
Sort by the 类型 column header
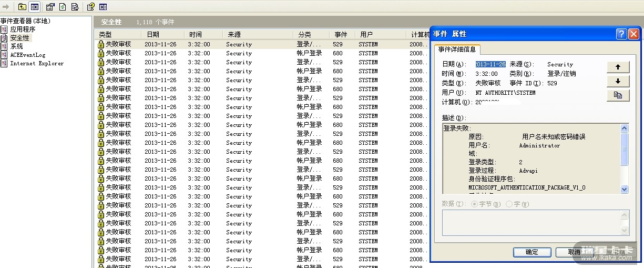118,35
